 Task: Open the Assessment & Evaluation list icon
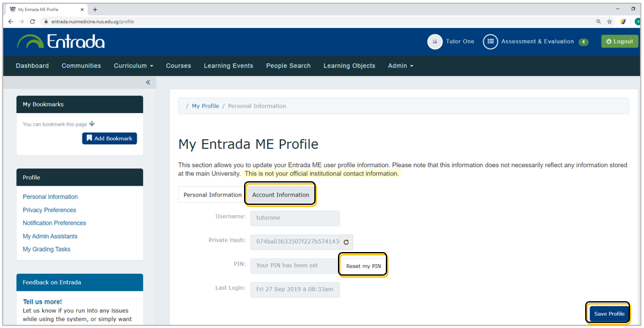pyautogui.click(x=491, y=41)
